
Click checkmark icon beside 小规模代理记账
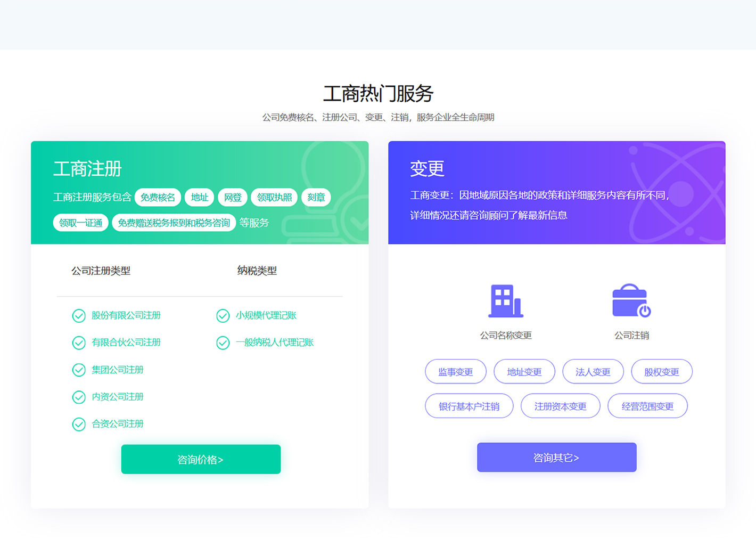(x=223, y=316)
